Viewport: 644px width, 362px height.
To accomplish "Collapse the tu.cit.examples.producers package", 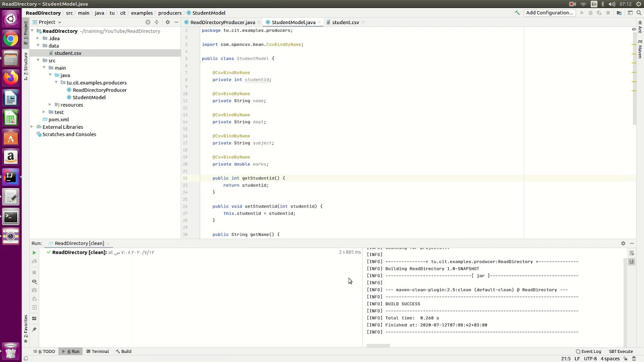I will click(x=56, y=82).
